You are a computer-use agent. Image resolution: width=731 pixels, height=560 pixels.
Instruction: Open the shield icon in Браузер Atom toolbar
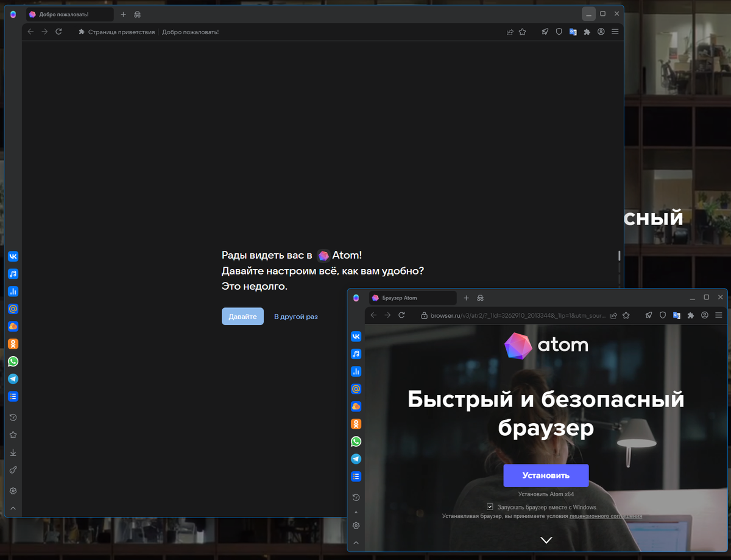coord(662,315)
